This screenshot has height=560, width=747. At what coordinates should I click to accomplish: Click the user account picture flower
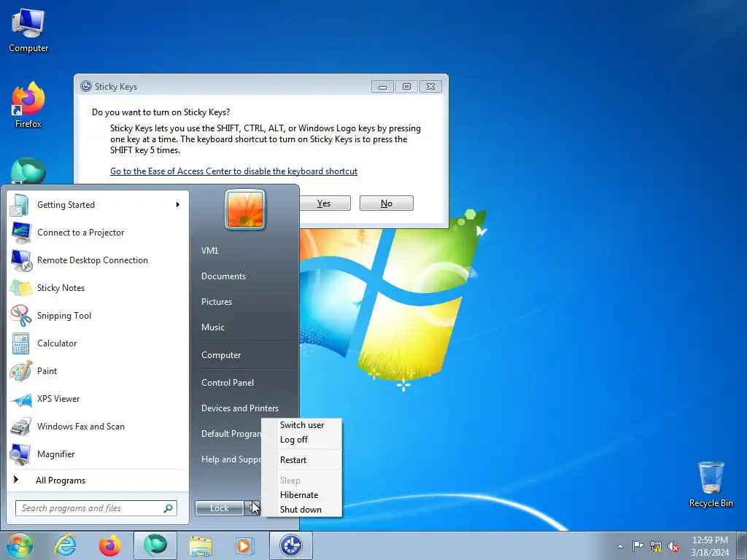tap(245, 209)
